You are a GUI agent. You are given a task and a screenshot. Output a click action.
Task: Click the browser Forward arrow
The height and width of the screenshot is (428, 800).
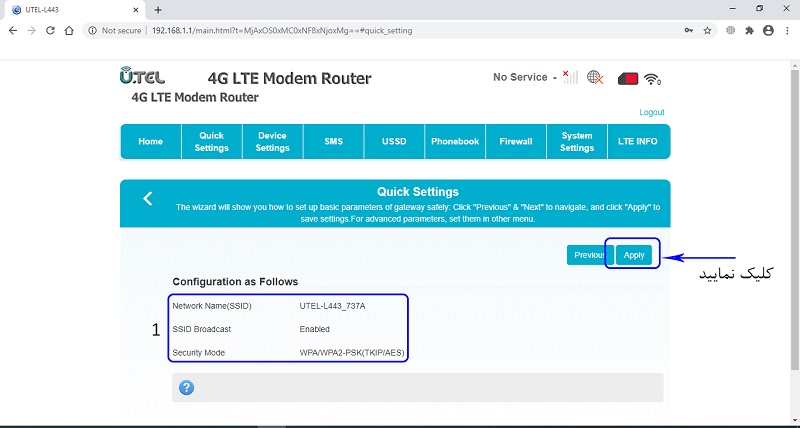[32, 31]
